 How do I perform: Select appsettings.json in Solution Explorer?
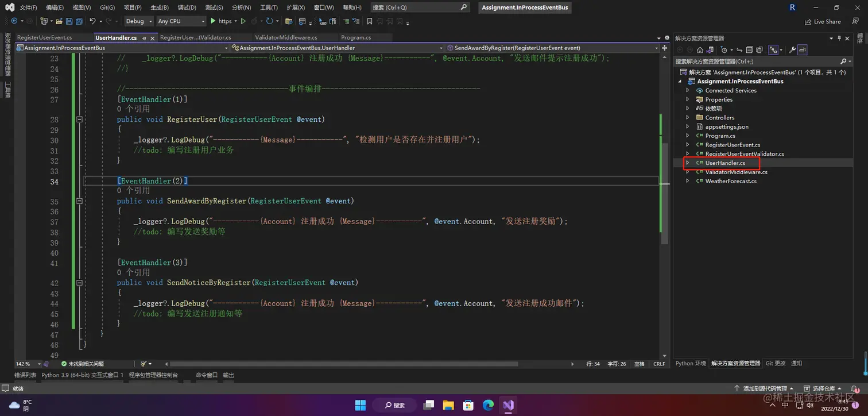[x=727, y=126]
